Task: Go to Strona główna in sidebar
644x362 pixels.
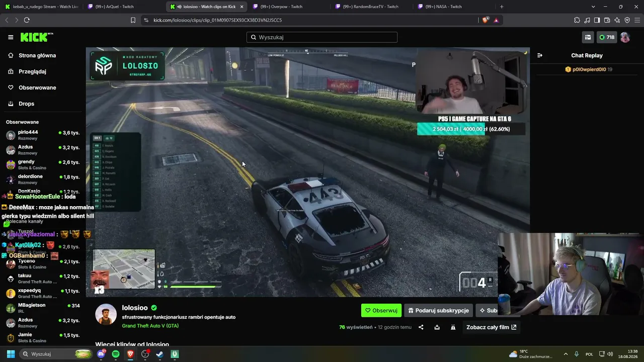Action: (x=37, y=55)
